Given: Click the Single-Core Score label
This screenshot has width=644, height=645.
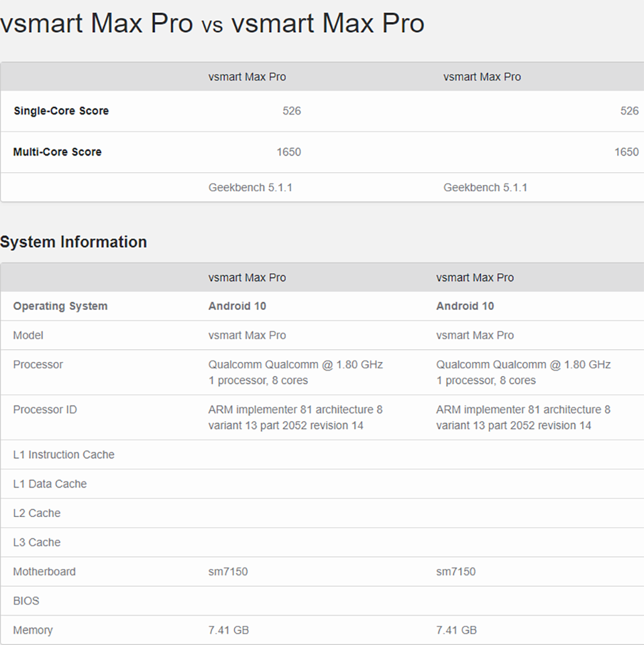Looking at the screenshot, I should click(61, 111).
